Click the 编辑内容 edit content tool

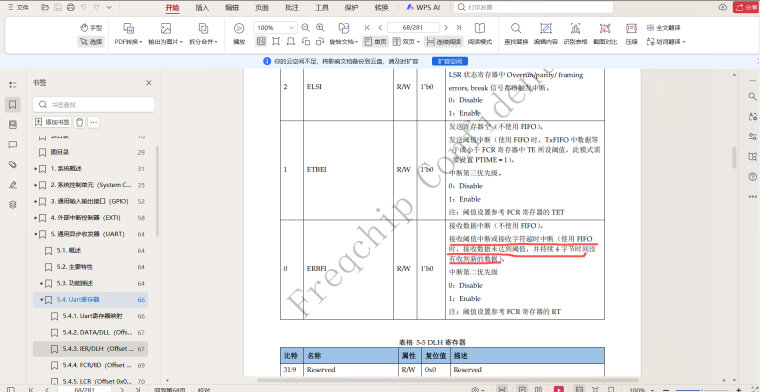pos(546,34)
